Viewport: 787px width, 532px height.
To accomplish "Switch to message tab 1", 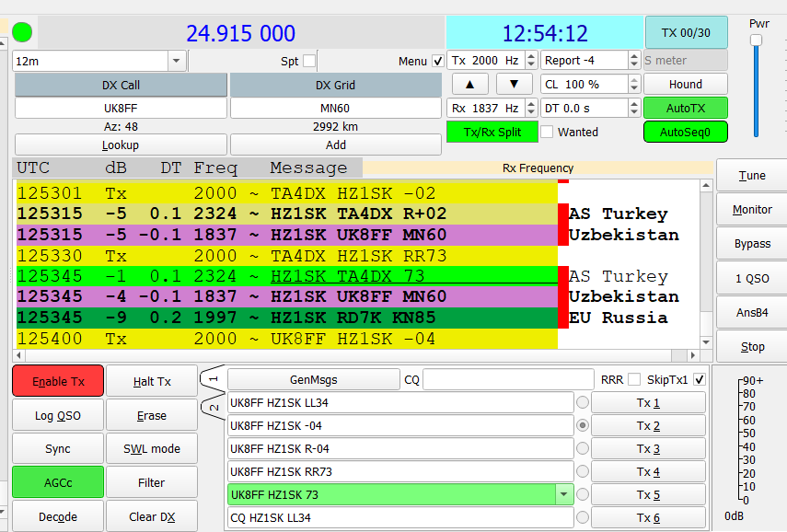I will [x=213, y=379].
